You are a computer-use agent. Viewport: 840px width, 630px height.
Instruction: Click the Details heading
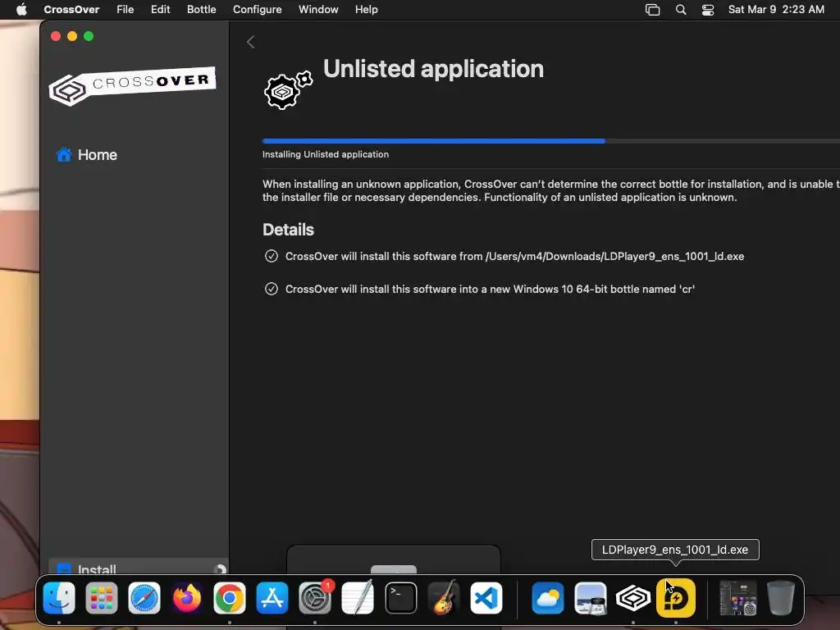click(288, 230)
